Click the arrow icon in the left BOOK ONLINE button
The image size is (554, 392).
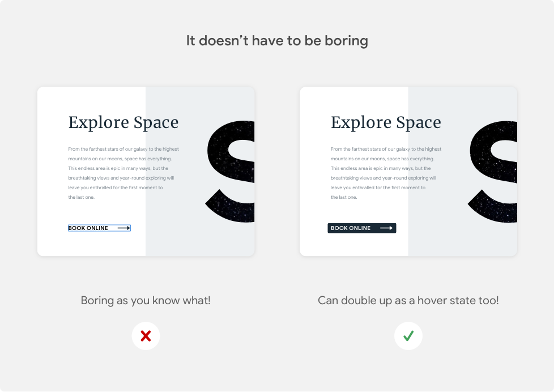point(122,228)
